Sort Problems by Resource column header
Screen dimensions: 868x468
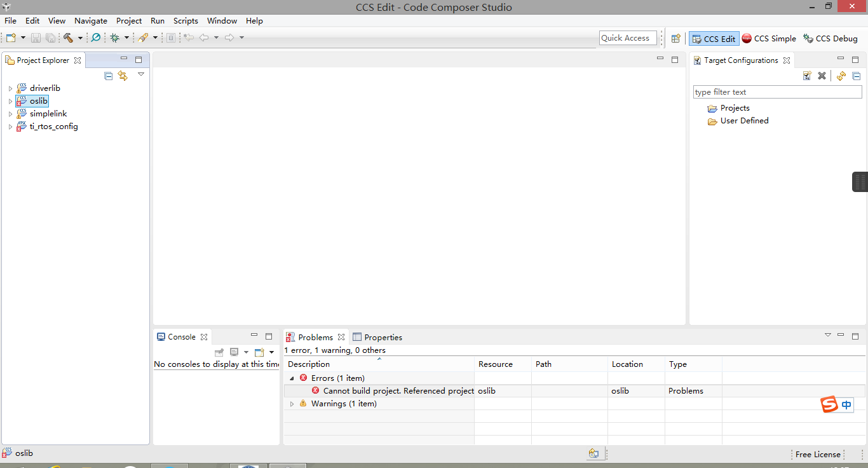click(503, 364)
